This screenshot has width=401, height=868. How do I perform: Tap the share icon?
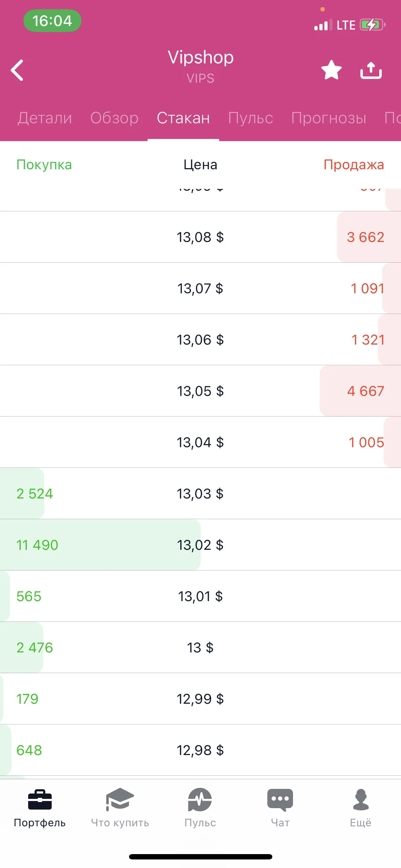(x=371, y=70)
